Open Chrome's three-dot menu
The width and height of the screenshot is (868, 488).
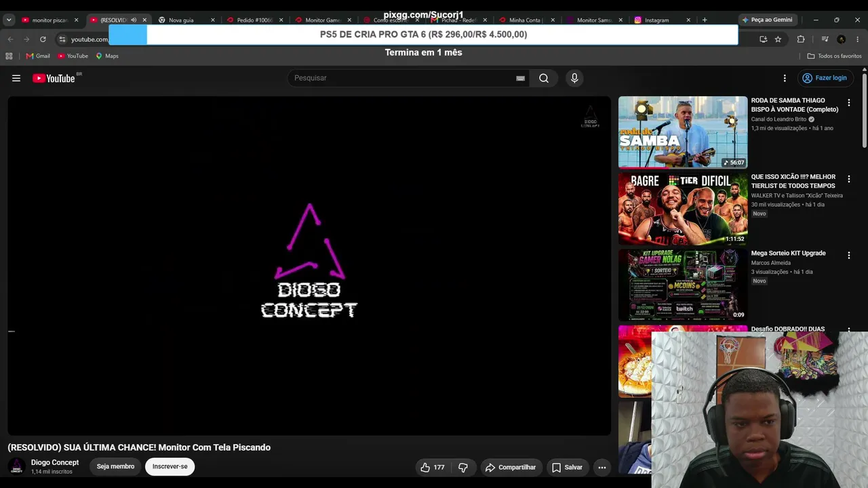[x=858, y=39]
